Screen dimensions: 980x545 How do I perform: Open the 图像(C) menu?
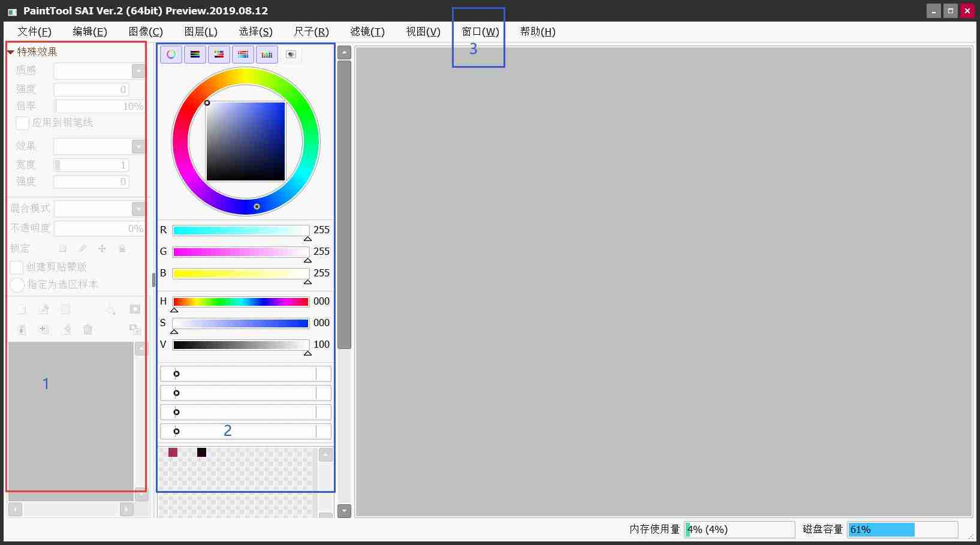(x=146, y=32)
